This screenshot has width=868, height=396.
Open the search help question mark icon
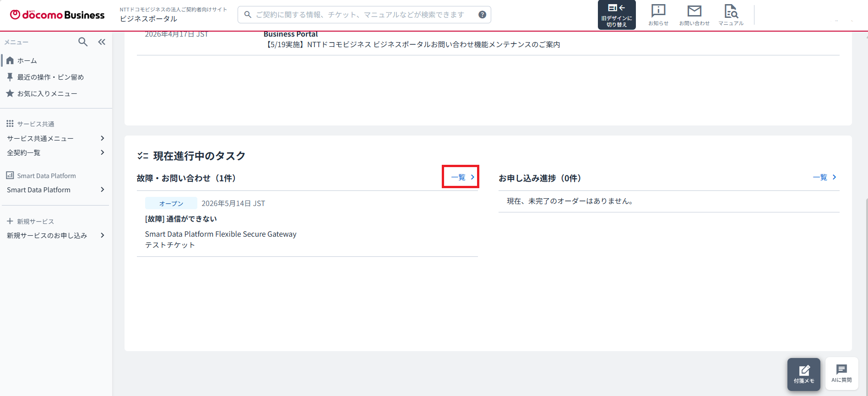[x=482, y=15]
